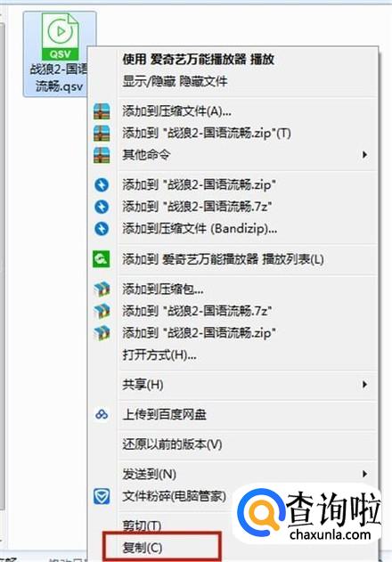Select the 战狼2-国语流畅.qsv file icon
The image size is (392, 562).
tap(61, 37)
